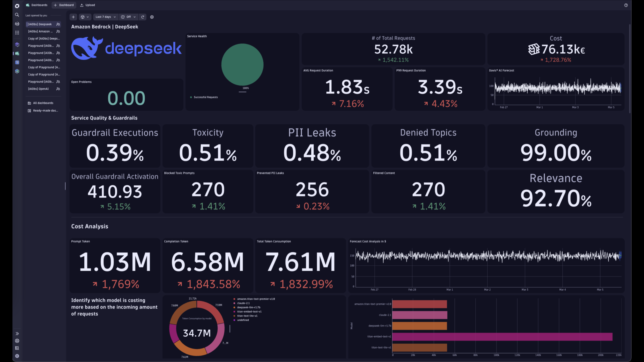Open Copy of [AiObs] Deeps... dashboard
Viewport: 644px width, 362px height.
pyautogui.click(x=44, y=39)
